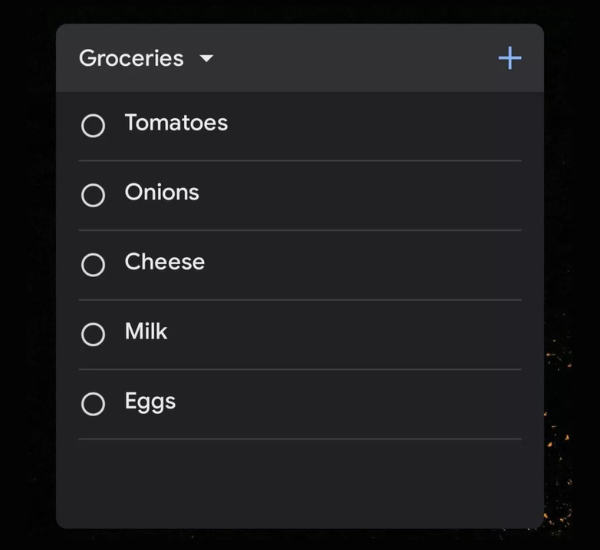
Task: Click the Milk task name
Action: pyautogui.click(x=146, y=331)
